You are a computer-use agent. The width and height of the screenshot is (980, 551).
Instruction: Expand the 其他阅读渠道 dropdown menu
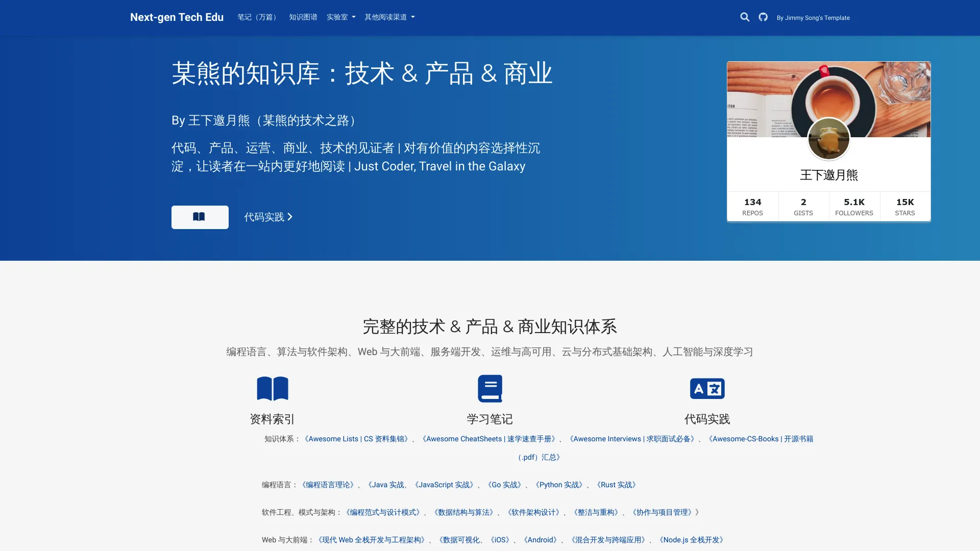click(x=389, y=17)
